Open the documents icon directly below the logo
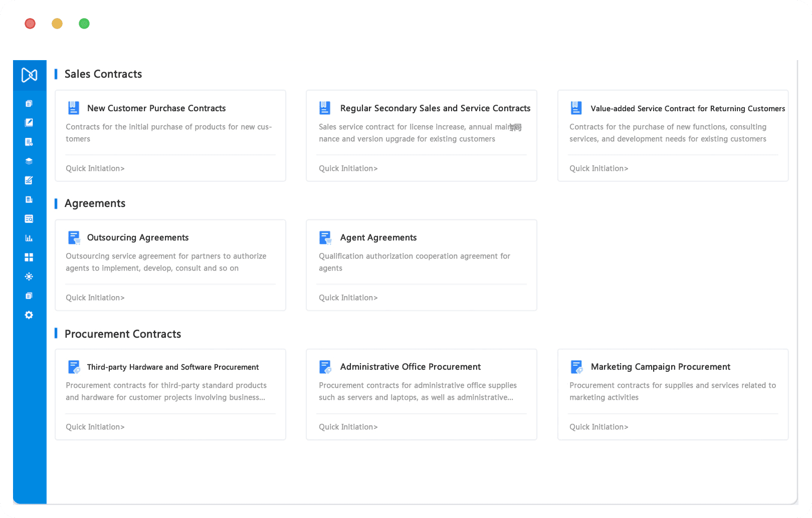Screen dimensions: 812x518 pyautogui.click(x=29, y=104)
